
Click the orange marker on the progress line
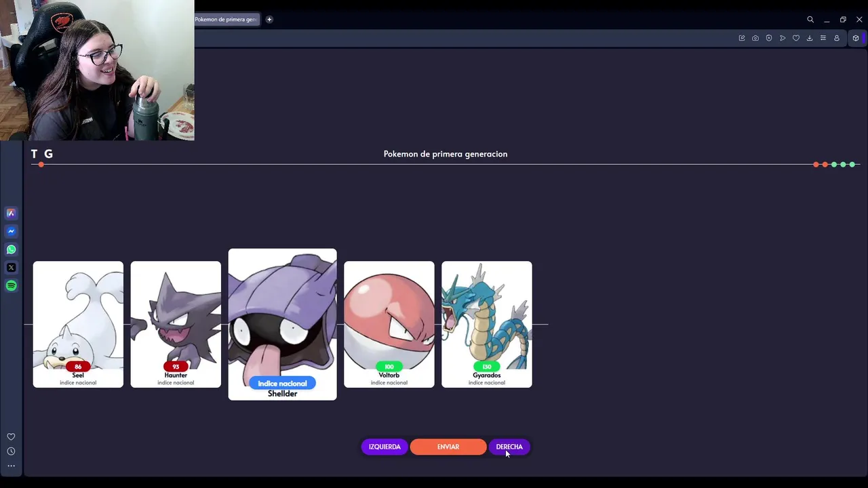point(41,165)
